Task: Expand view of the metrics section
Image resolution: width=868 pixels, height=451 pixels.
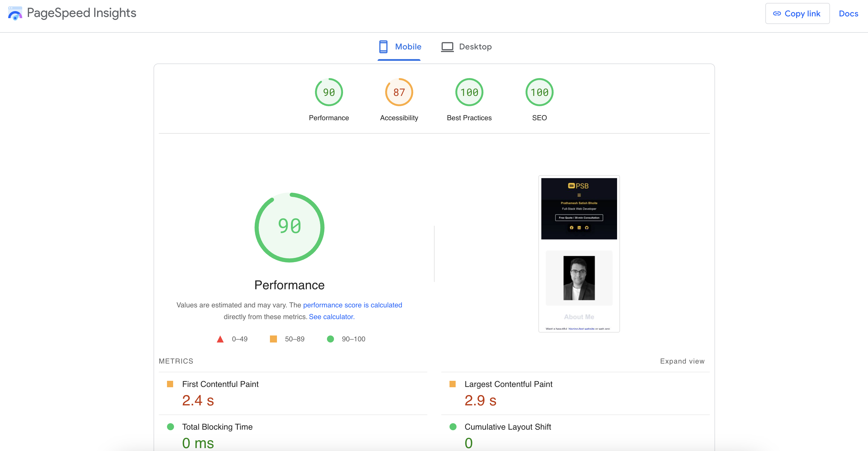Action: (682, 361)
